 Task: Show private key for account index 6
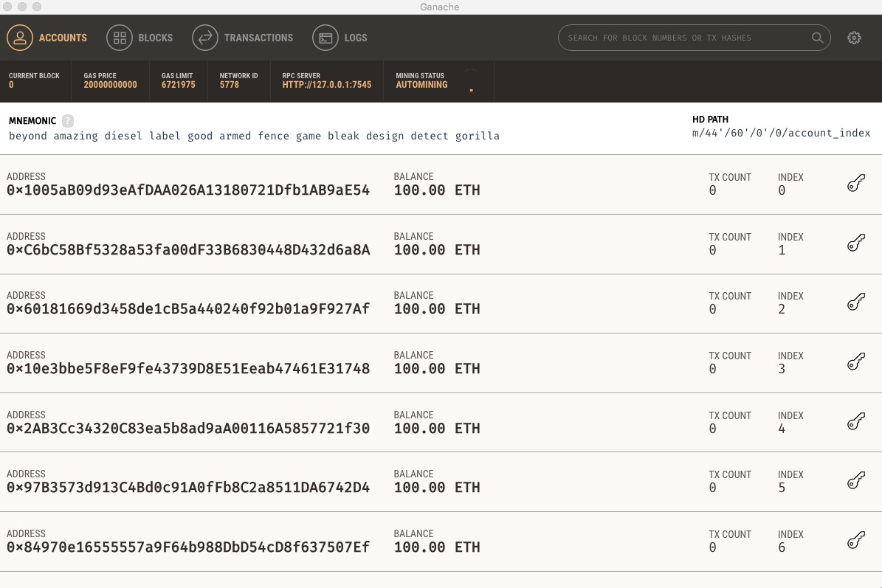tap(855, 540)
